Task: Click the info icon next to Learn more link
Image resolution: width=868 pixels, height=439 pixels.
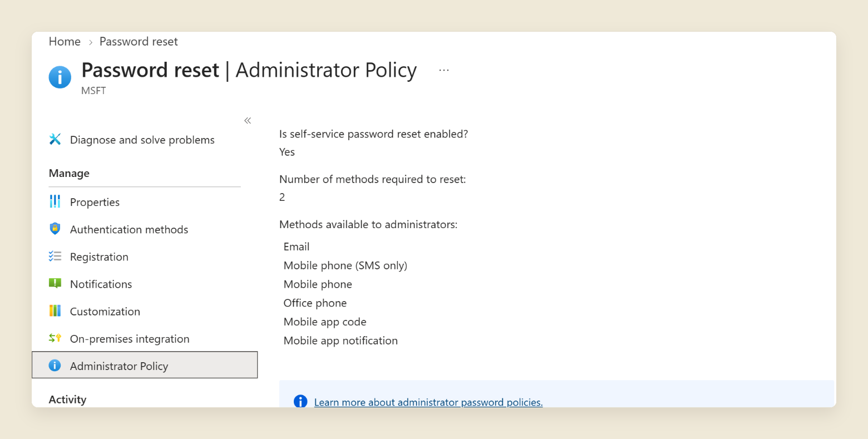Action: pyautogui.click(x=300, y=401)
